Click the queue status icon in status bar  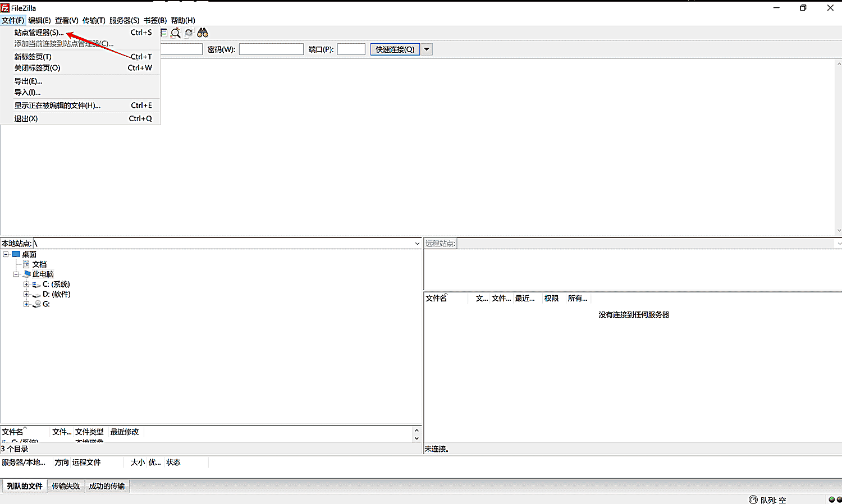753,500
